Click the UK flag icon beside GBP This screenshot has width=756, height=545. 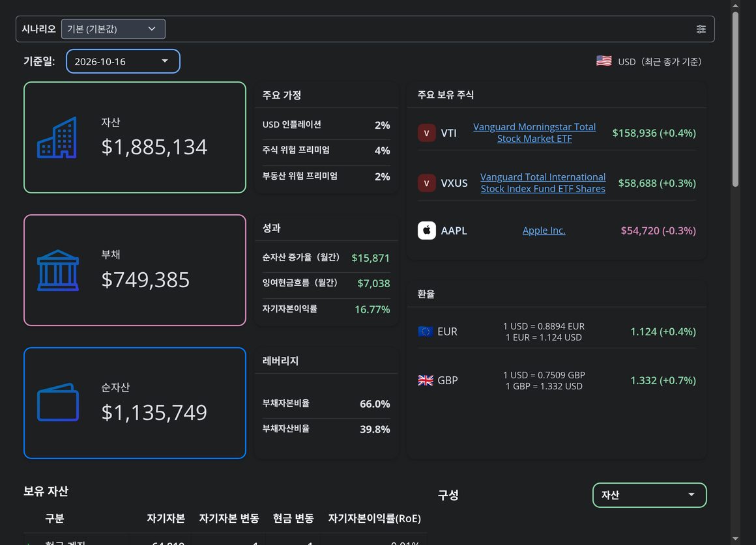[425, 380]
